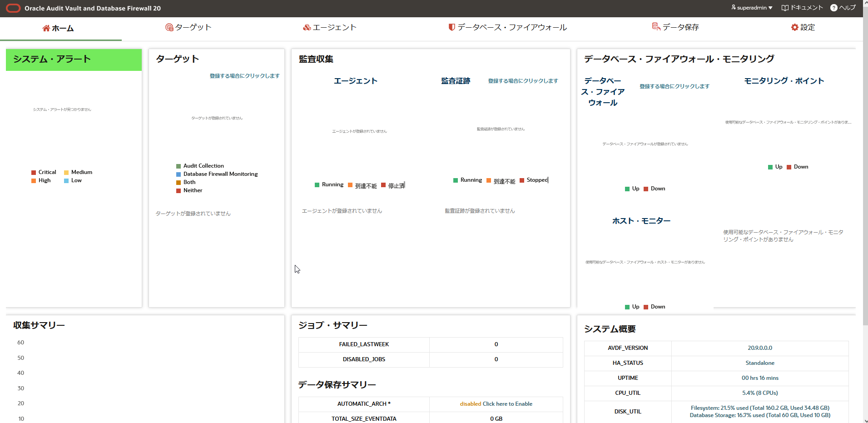Click the superadmin user icon
The height and width of the screenshot is (423, 868).
click(734, 7)
